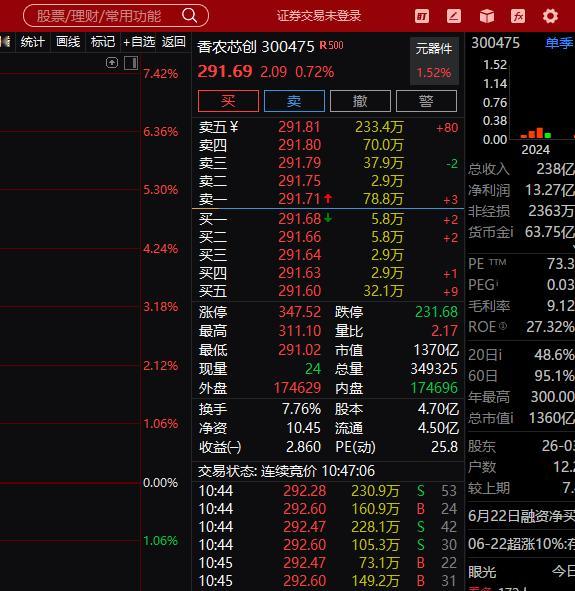Click 涨停 price 347.52
This screenshot has width=575, height=591.
(300, 312)
